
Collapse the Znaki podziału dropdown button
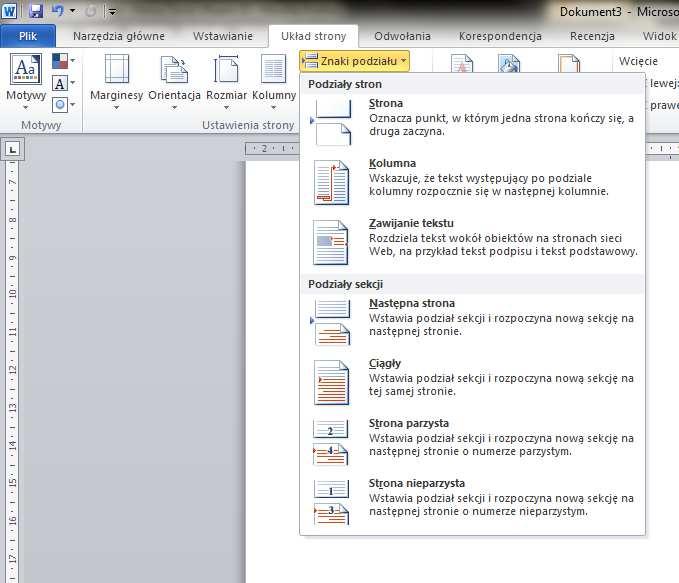click(x=354, y=61)
